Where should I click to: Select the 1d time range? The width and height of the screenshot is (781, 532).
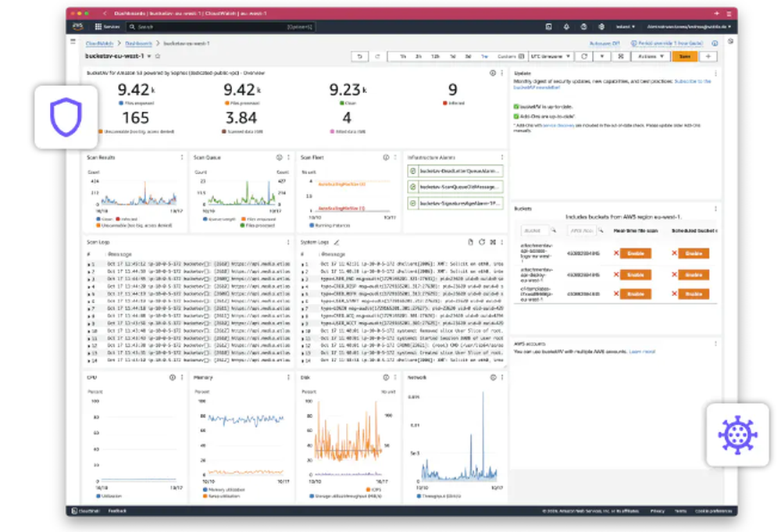tap(453, 56)
